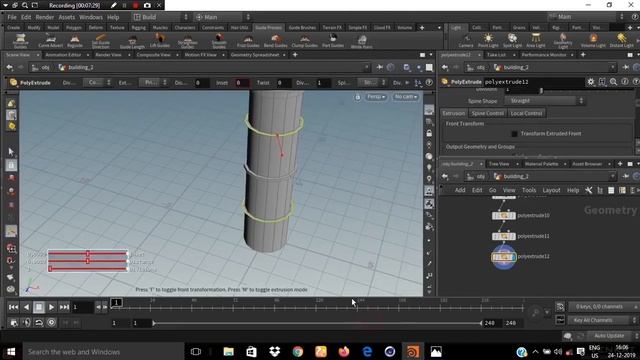Viewport: 640px width, 360px height.
Task: Click the parameter search magnifier icon
Action: tap(613, 82)
